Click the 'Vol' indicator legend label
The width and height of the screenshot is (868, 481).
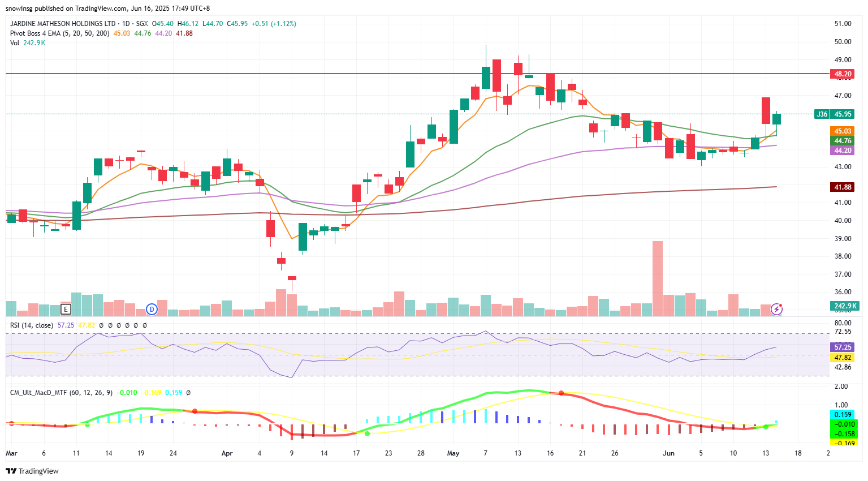(x=15, y=43)
